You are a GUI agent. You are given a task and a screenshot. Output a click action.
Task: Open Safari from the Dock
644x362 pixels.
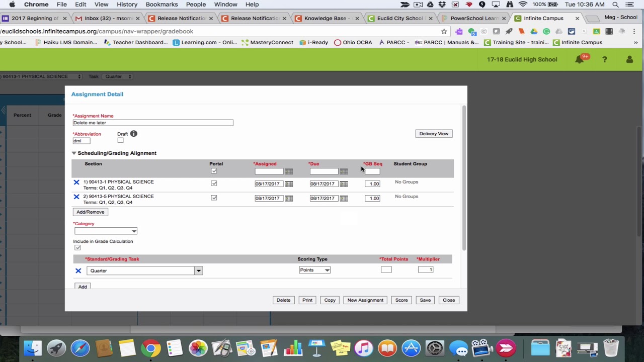80,348
